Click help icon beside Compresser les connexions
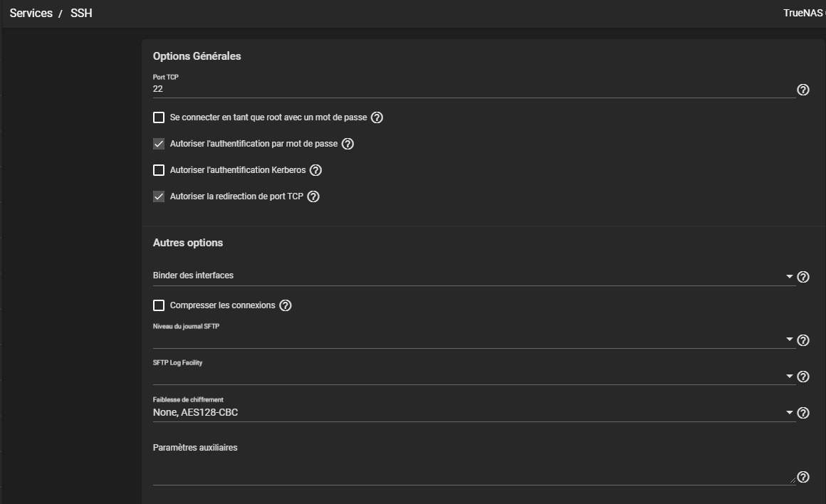Image resolution: width=826 pixels, height=504 pixels. pyautogui.click(x=286, y=305)
